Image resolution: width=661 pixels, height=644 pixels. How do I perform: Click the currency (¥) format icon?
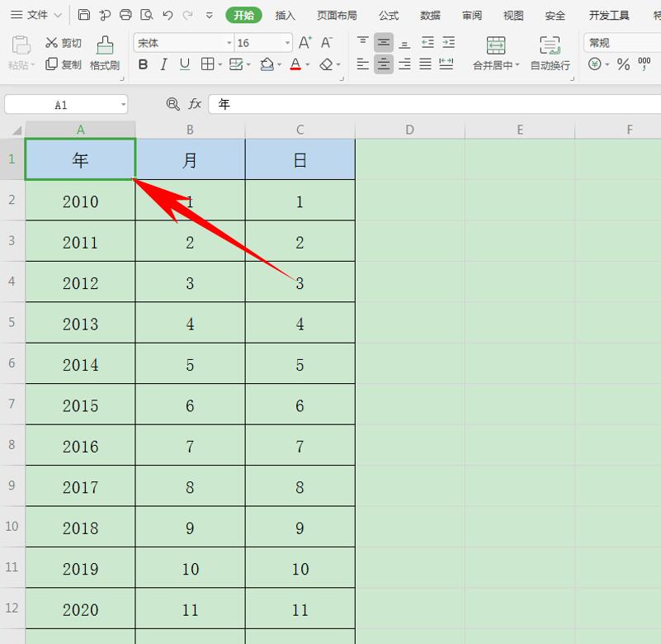(x=594, y=64)
